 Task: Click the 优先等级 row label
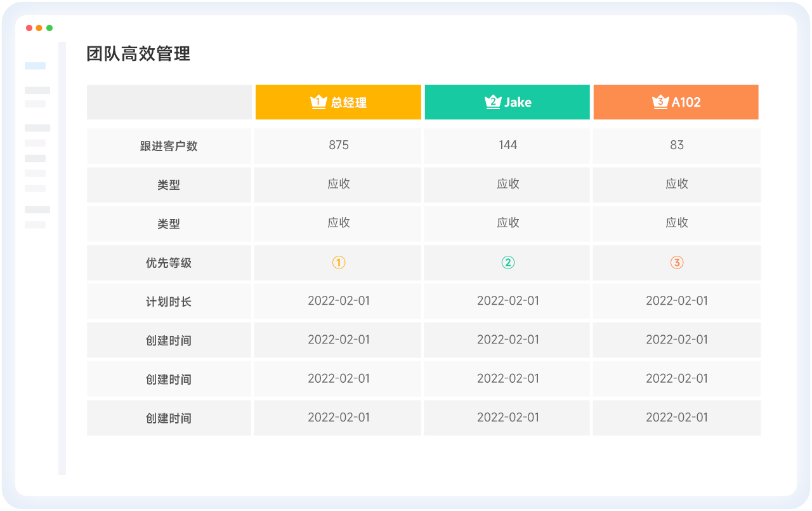pos(169,263)
